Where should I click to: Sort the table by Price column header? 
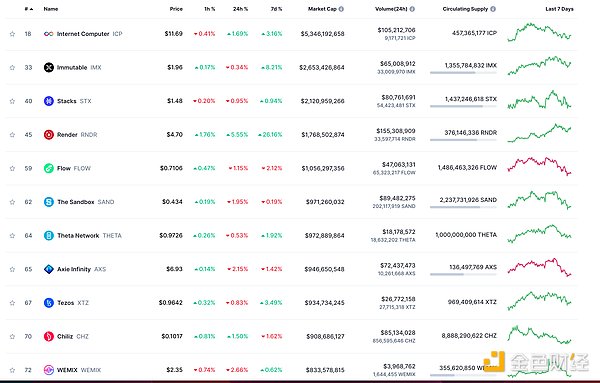(176, 9)
